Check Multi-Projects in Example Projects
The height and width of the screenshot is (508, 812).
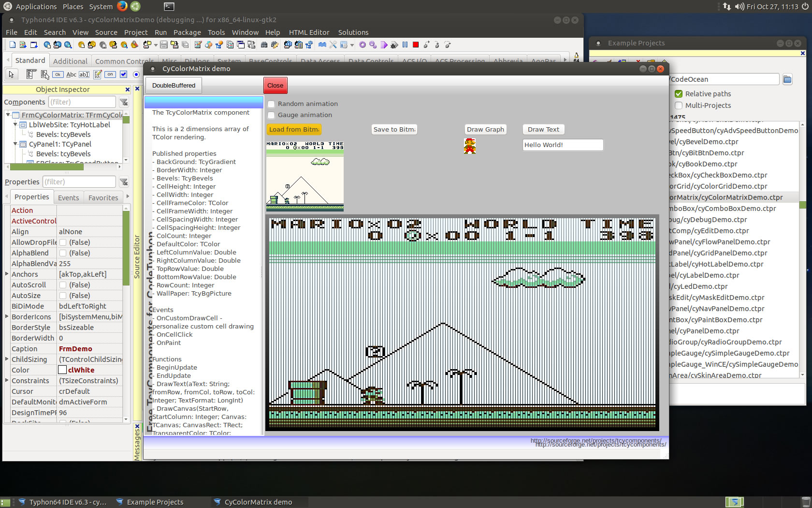pyautogui.click(x=679, y=105)
